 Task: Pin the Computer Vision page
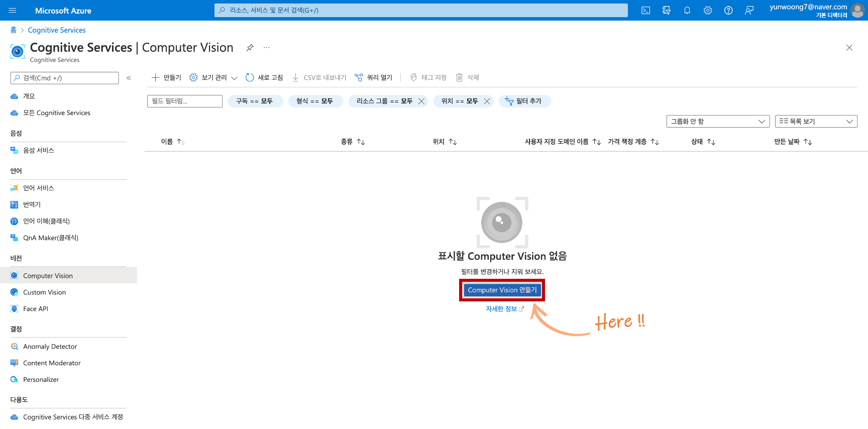click(x=250, y=48)
